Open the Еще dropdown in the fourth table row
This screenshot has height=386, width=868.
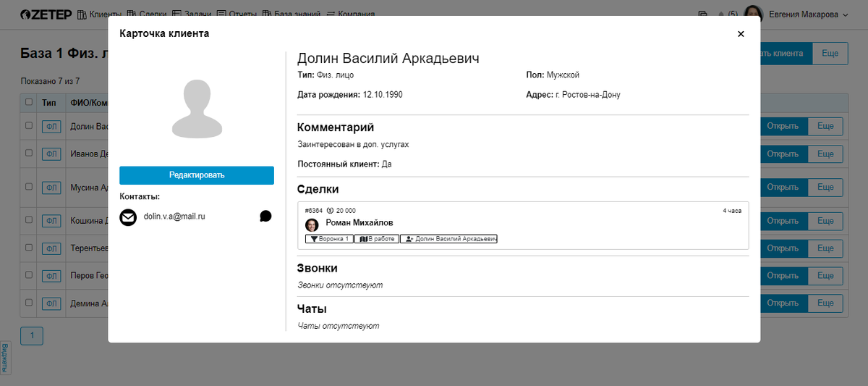pyautogui.click(x=825, y=220)
